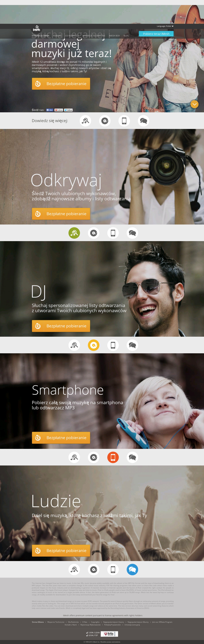Open the Language: Polski dropdown
204x644 pixels.
click(165, 26)
